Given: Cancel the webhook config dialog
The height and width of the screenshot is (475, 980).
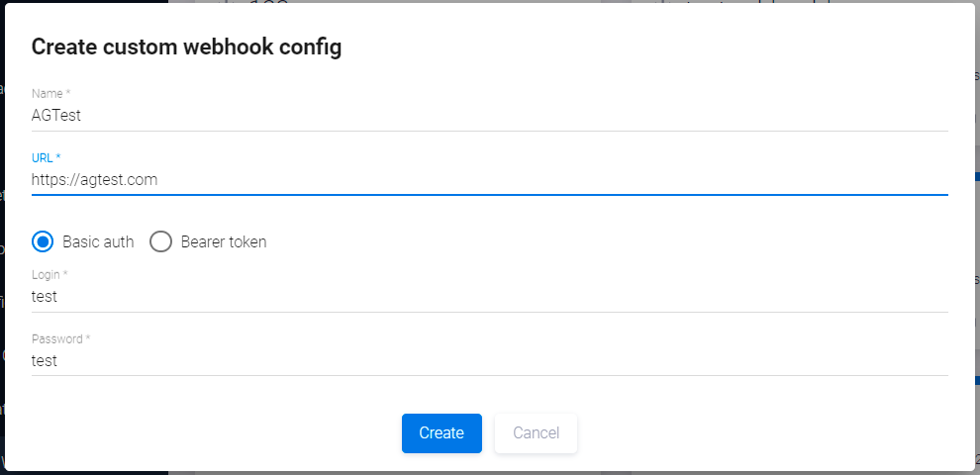Looking at the screenshot, I should point(536,433).
